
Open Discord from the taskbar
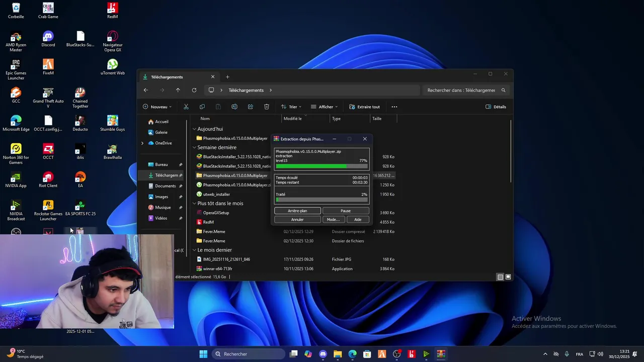(323, 354)
